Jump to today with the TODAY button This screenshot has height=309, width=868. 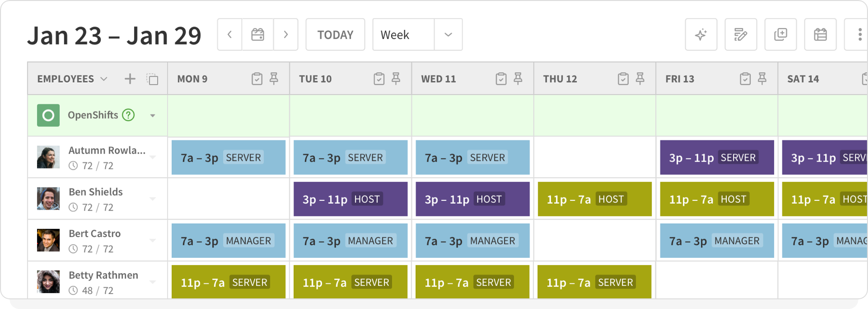click(x=335, y=34)
